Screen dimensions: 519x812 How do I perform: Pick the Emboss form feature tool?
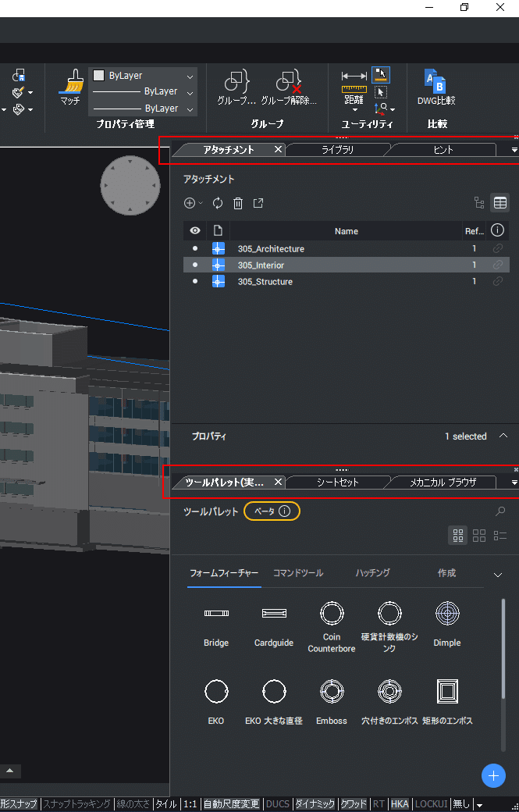click(332, 702)
